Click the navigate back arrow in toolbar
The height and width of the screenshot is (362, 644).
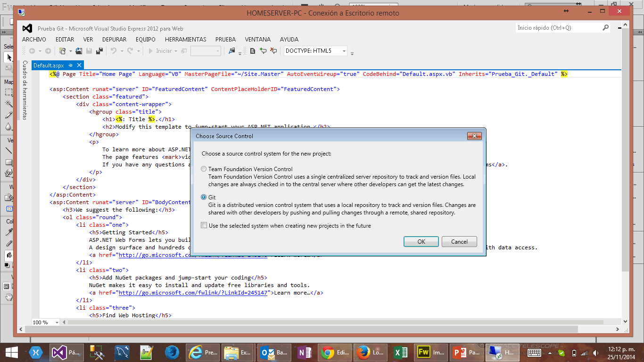coord(32,51)
